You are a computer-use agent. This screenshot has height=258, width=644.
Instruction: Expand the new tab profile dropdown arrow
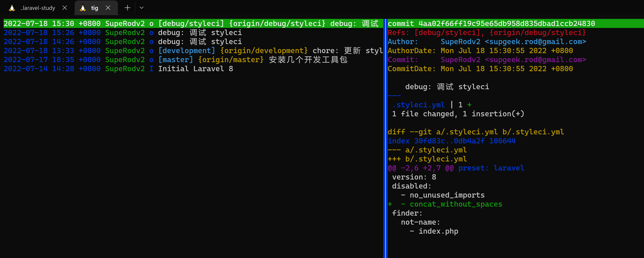tap(141, 8)
